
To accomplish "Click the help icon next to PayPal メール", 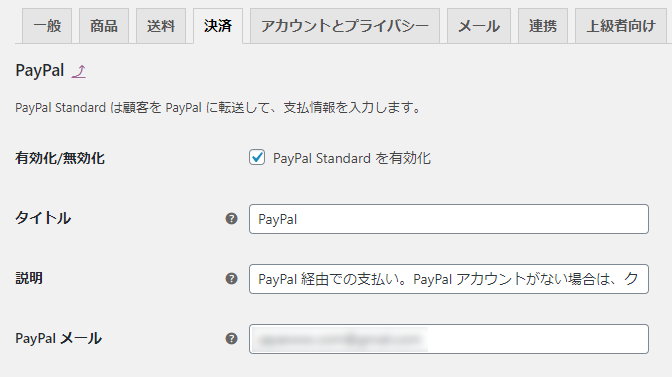I will pyautogui.click(x=231, y=339).
